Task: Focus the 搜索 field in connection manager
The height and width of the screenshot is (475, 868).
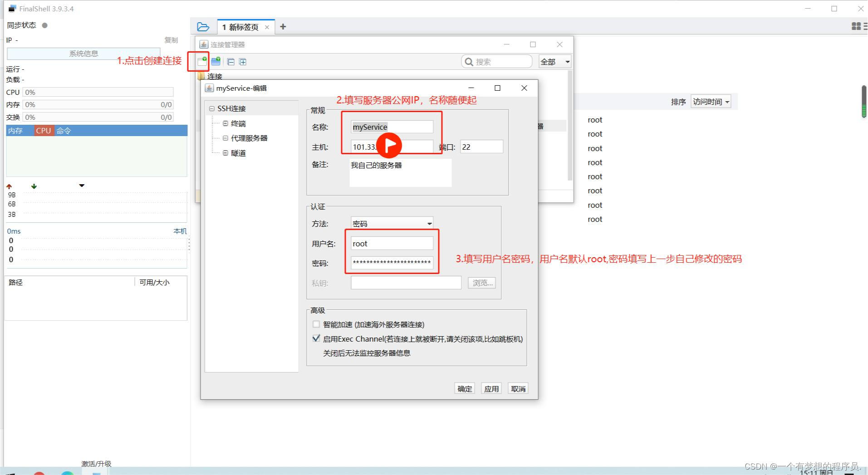Action: [x=496, y=62]
